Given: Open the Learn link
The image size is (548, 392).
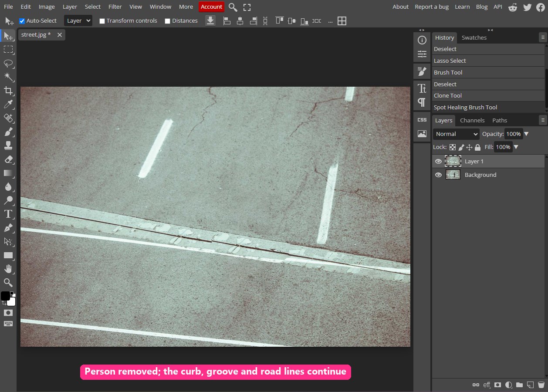Looking at the screenshot, I should pyautogui.click(x=462, y=7).
